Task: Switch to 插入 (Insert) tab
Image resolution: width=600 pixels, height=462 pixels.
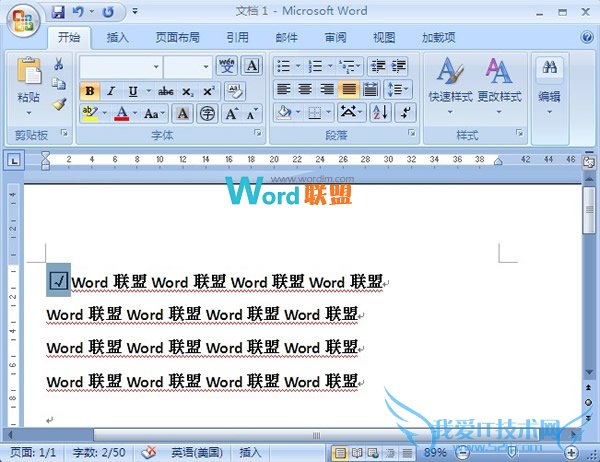Action: (117, 38)
